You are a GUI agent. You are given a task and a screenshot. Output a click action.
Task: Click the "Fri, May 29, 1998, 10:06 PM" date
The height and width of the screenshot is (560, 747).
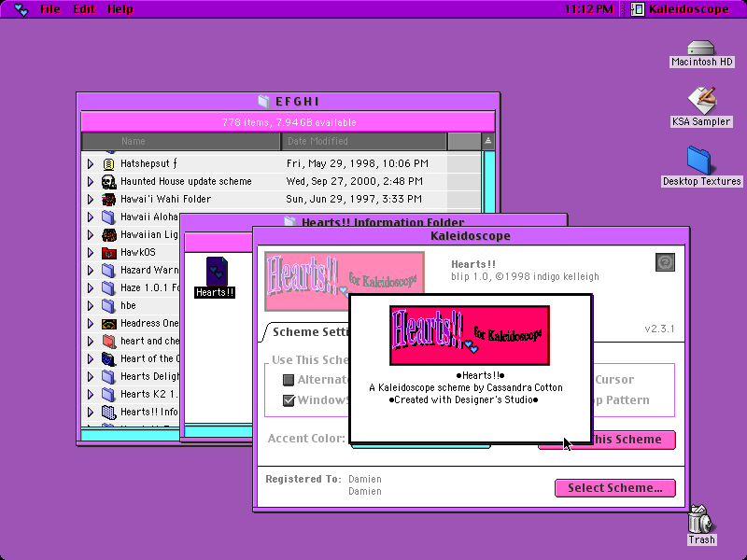coord(358,164)
